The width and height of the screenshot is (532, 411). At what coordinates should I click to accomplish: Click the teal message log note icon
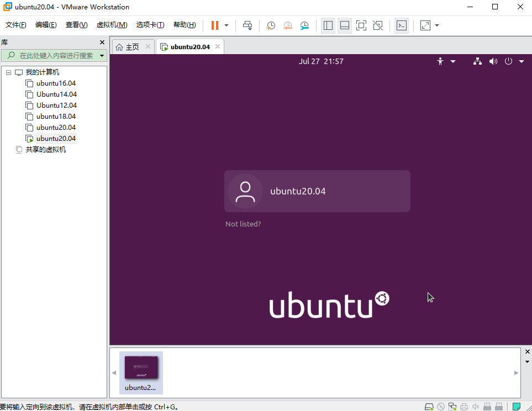517,407
